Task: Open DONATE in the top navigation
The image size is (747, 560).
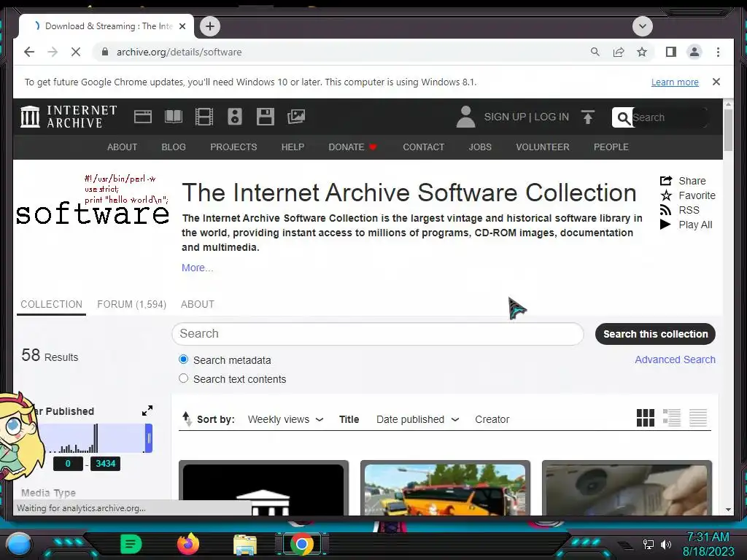Action: click(352, 147)
